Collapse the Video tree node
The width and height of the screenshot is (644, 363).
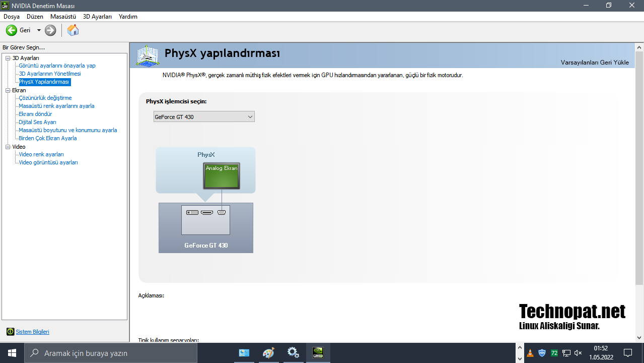(8, 147)
